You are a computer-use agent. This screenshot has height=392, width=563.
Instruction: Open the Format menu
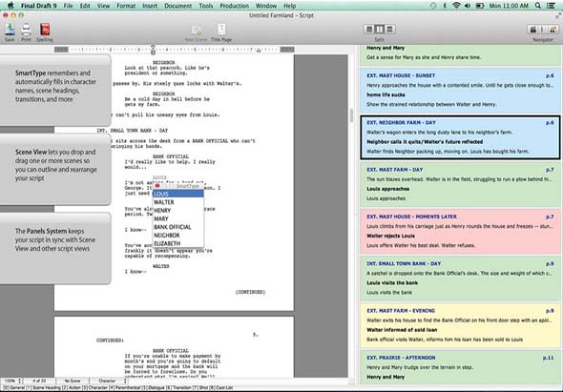coord(126,6)
